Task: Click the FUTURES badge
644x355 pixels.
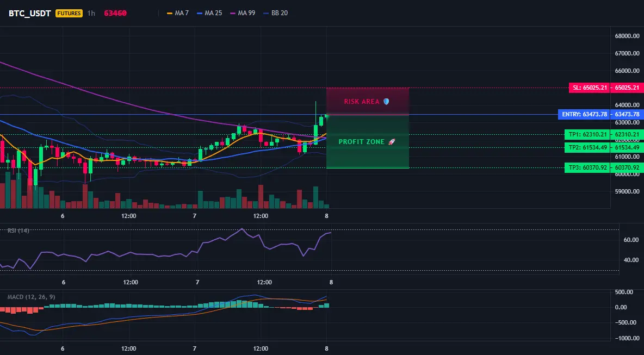Action: tap(69, 13)
